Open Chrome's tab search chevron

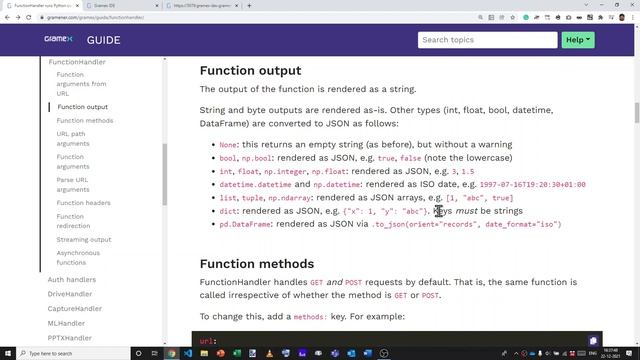(x=586, y=5)
